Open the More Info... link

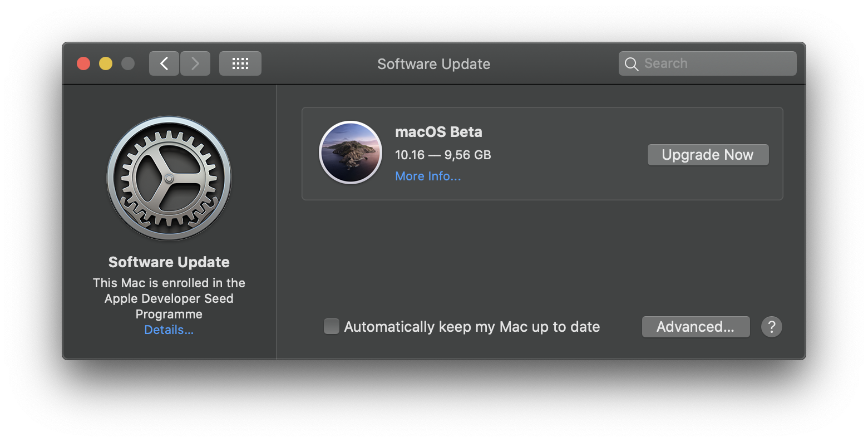pos(428,176)
